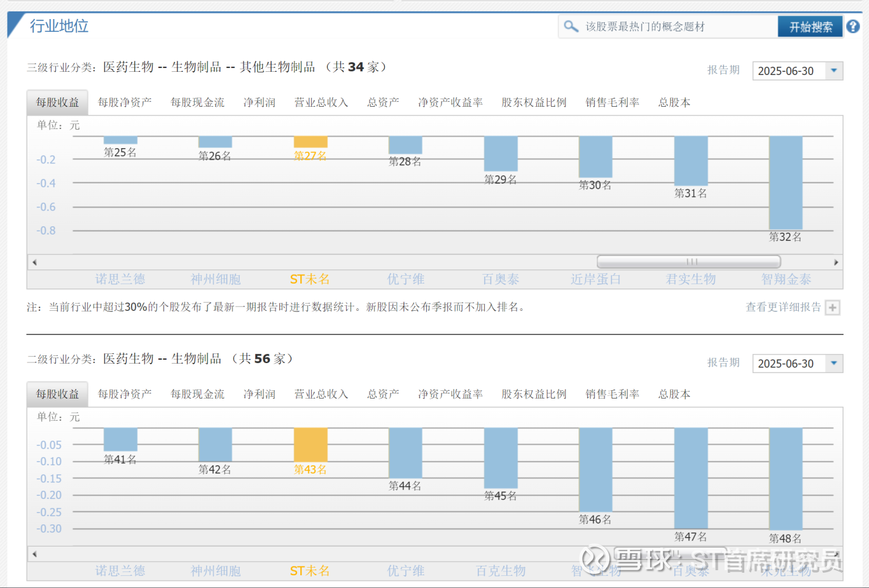Screen dimensions: 869x588
Task: Click the blue bar ranked 第28名
Action: [x=405, y=146]
